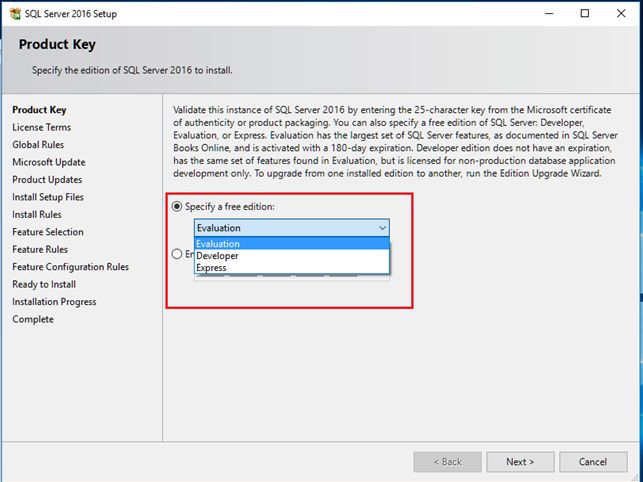Image resolution: width=643 pixels, height=482 pixels.
Task: Open Feature Configuration Rules step
Action: click(71, 267)
